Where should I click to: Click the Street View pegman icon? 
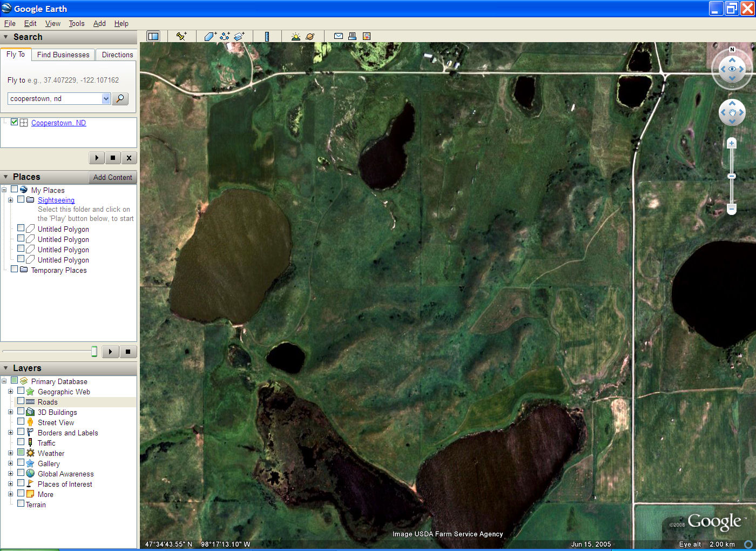30,422
